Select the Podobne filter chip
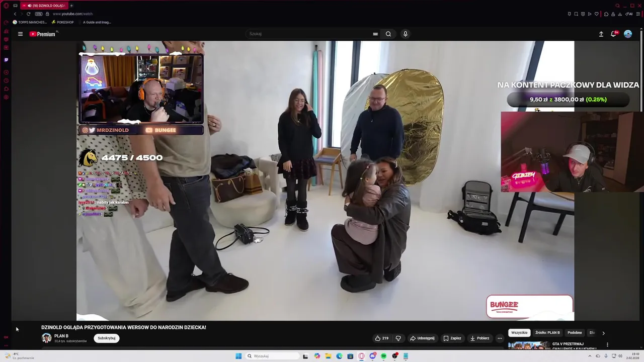644x362 pixels. (575, 333)
